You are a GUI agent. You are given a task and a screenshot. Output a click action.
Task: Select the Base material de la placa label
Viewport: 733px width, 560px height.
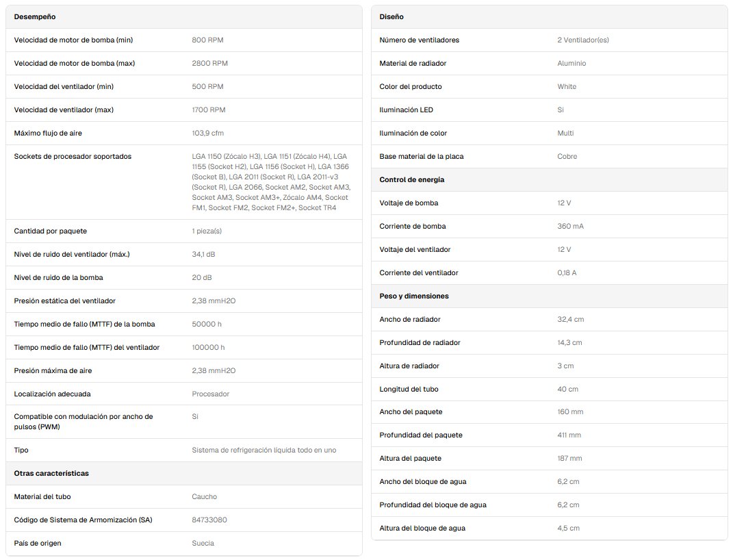[421, 157]
